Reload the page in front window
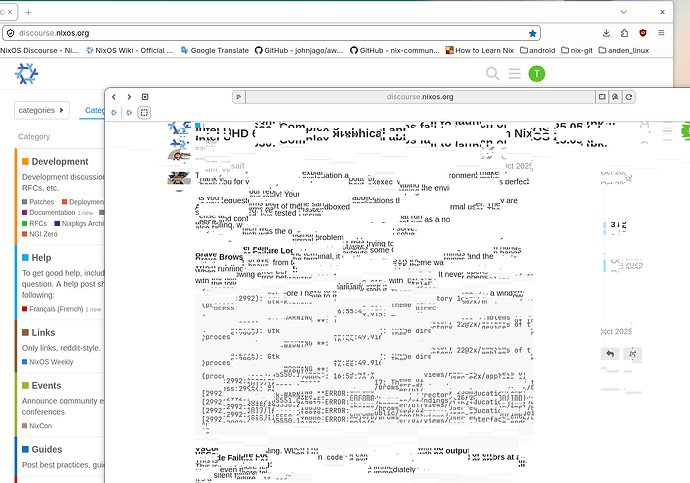 [x=628, y=97]
